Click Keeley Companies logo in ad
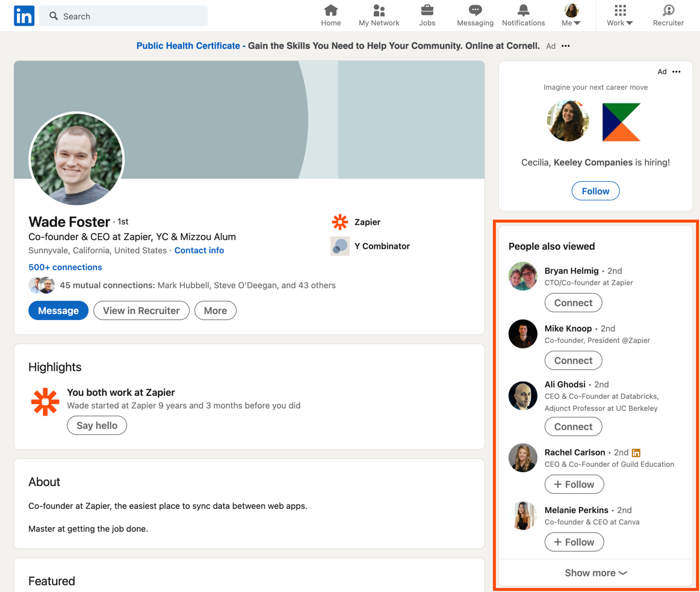The height and width of the screenshot is (592, 700). (621, 122)
